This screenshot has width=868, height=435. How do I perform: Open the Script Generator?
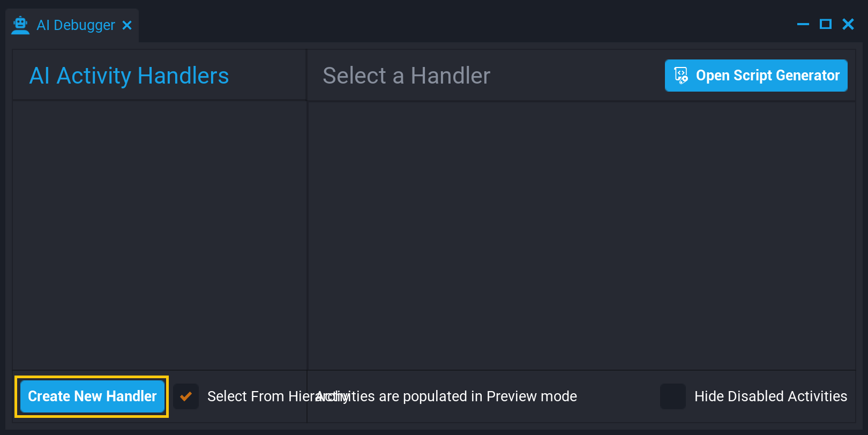click(755, 76)
